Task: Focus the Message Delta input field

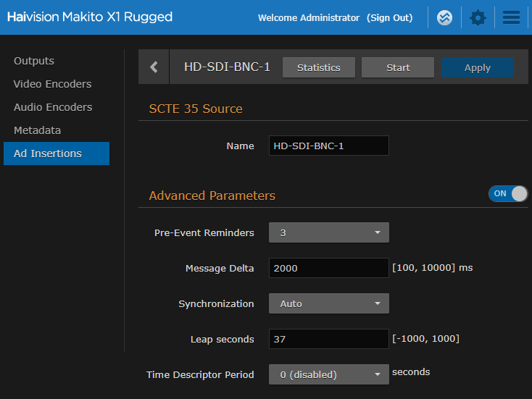Action: [328, 268]
